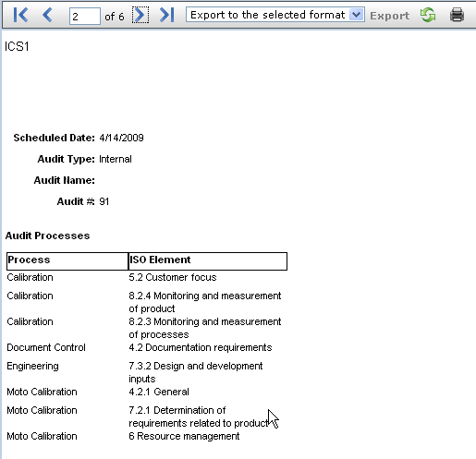Select the Engineering process cell
The width and height of the screenshot is (476, 459).
click(32, 366)
